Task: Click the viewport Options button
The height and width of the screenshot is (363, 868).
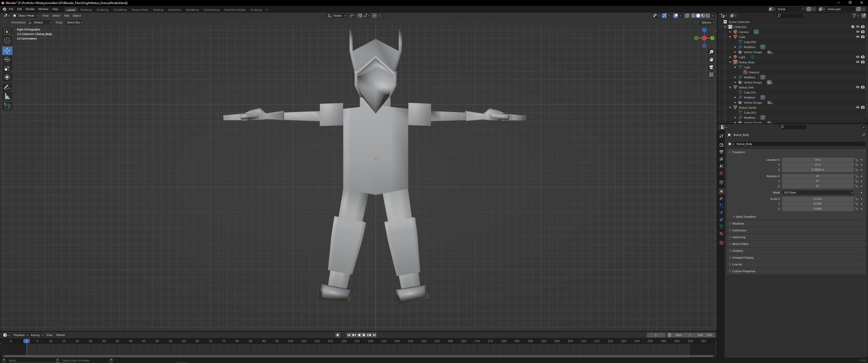Action: pos(707,22)
